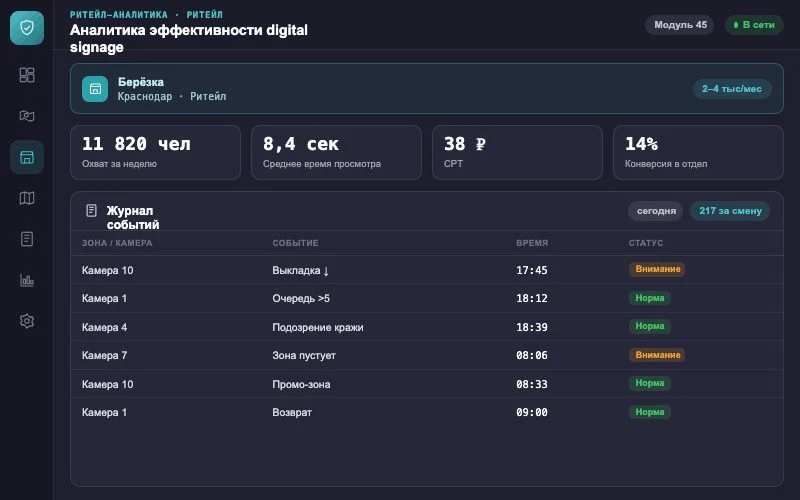
Task: Click Внимание status in the 08:06 row
Action: tap(657, 355)
